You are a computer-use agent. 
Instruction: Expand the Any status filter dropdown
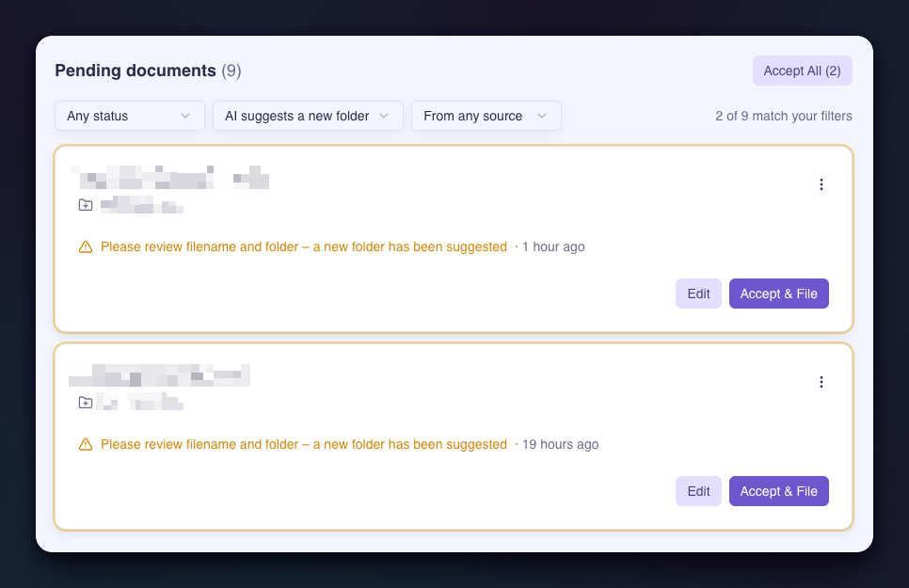(130, 116)
